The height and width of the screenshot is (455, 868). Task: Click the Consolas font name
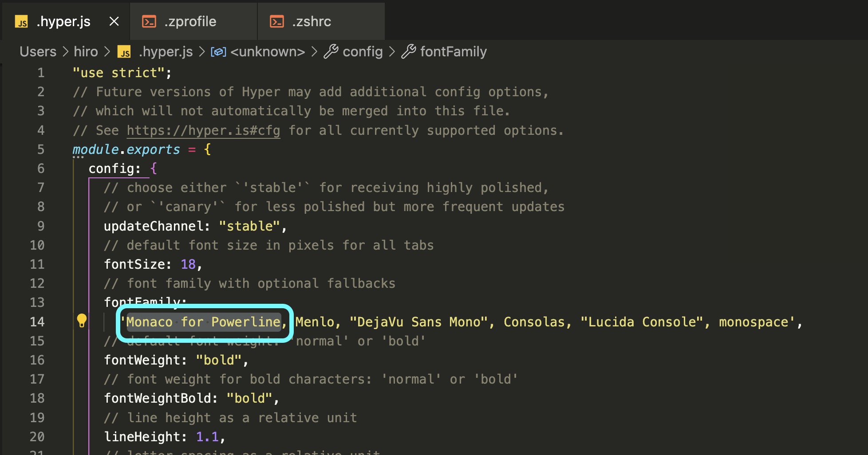(534, 322)
